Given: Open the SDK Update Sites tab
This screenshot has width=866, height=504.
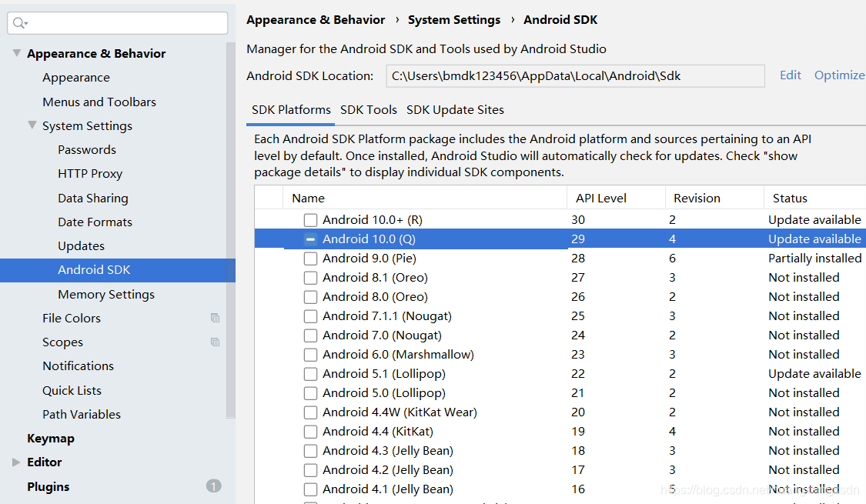Looking at the screenshot, I should 455,110.
